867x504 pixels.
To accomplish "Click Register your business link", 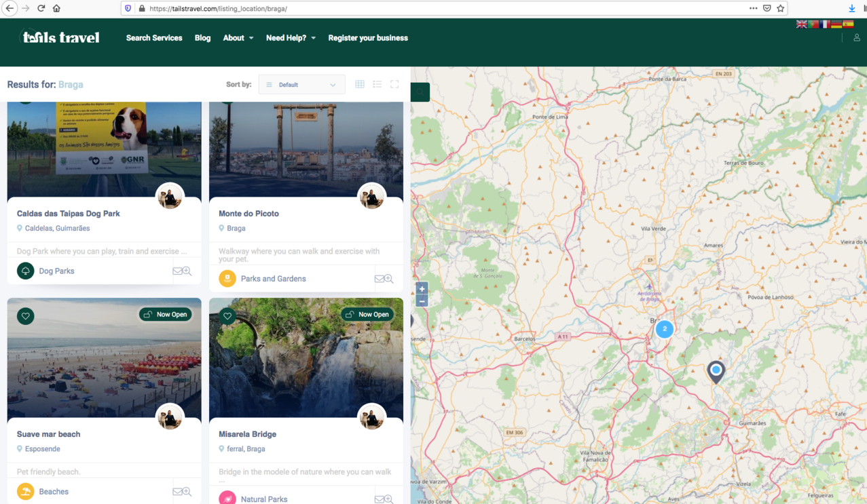I will (x=368, y=38).
